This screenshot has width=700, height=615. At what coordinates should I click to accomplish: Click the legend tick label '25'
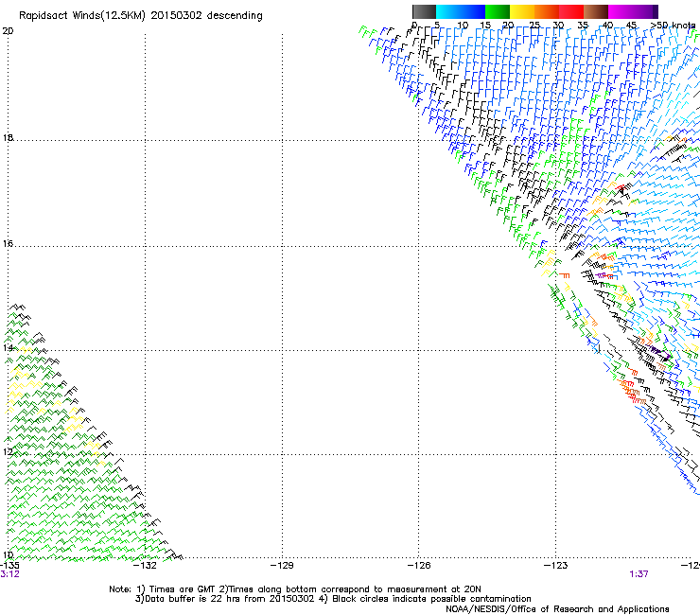pos(534,26)
